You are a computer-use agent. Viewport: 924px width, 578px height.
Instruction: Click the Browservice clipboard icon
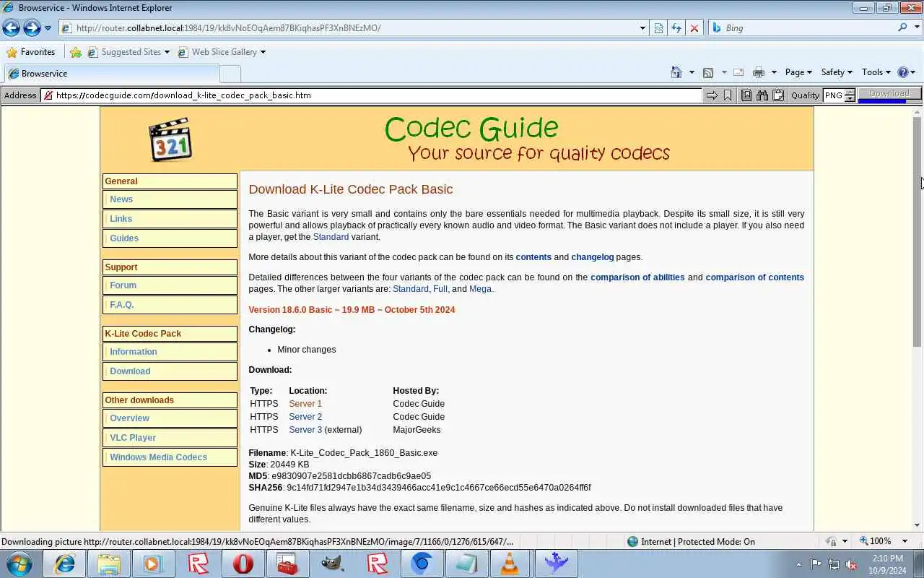(778, 95)
